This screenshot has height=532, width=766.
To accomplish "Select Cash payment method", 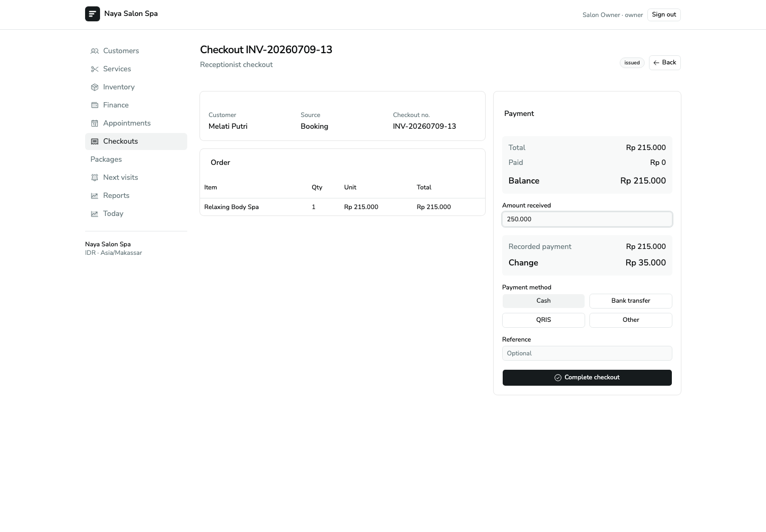I will click(544, 301).
